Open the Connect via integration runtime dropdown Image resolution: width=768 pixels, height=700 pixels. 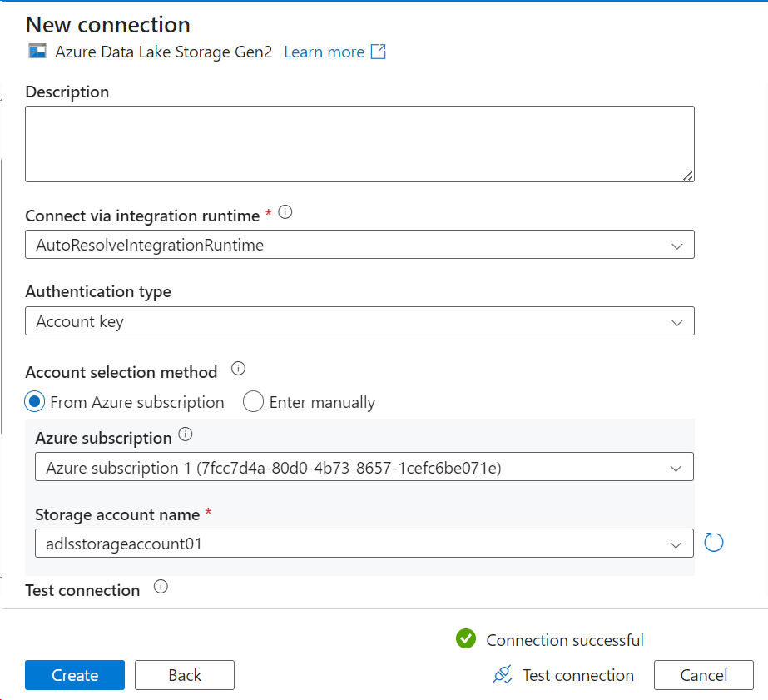tap(678, 245)
